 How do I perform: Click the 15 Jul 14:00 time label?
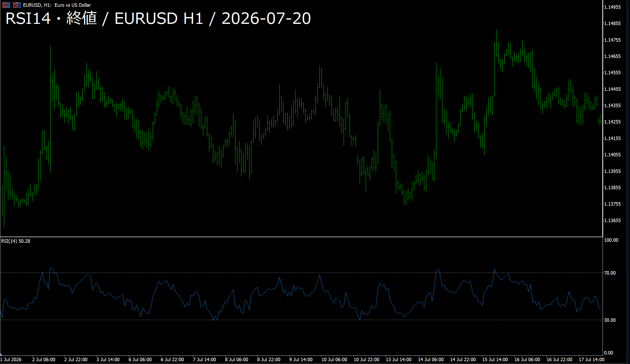click(x=495, y=359)
